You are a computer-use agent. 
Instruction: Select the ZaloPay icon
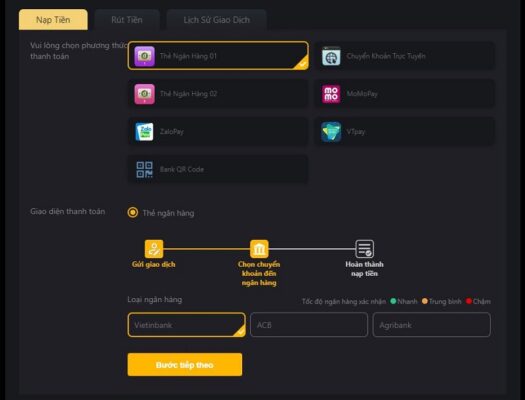point(144,132)
